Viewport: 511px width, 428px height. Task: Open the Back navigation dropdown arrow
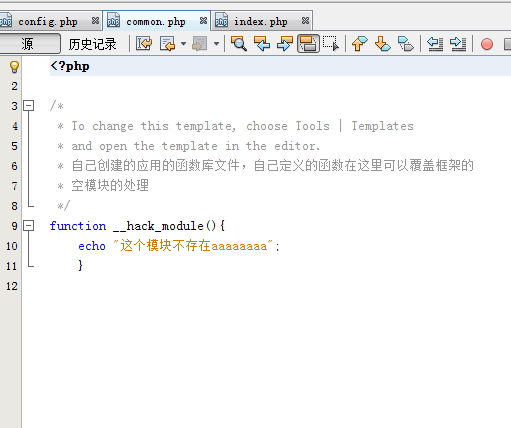click(x=183, y=44)
